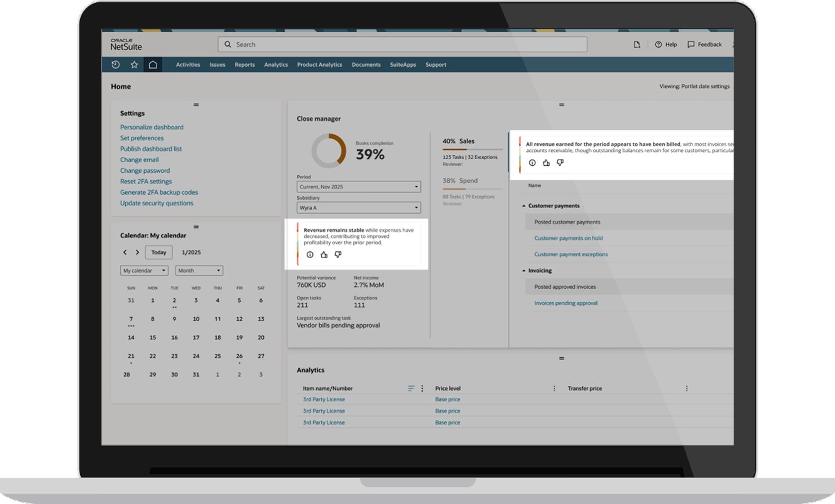Click the favorites star icon
The height and width of the screenshot is (504, 835).
click(134, 65)
